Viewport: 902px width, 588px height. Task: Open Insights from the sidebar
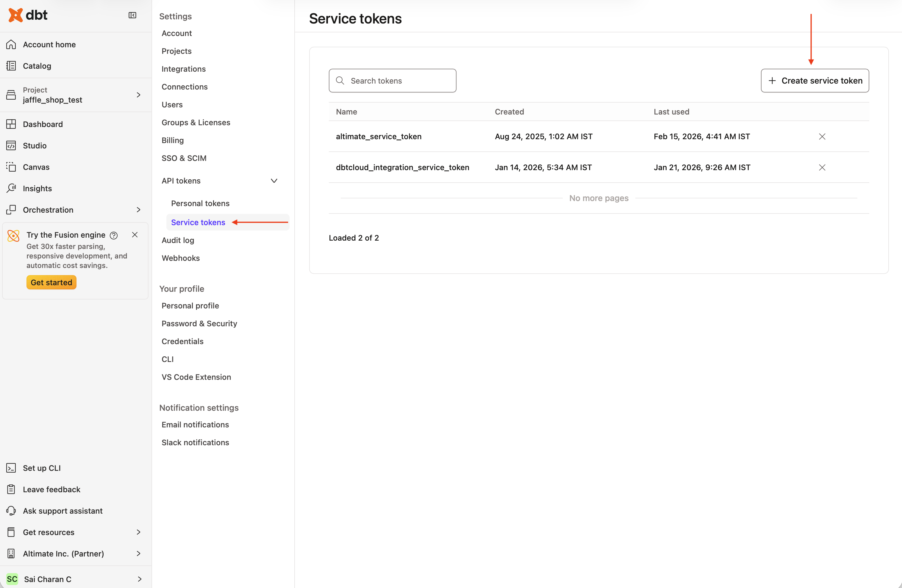point(37,188)
